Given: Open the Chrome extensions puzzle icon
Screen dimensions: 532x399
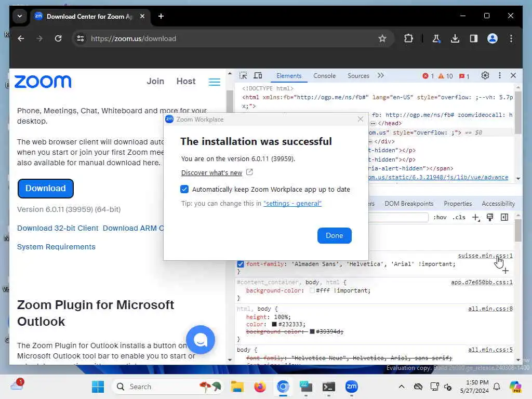Looking at the screenshot, I should (408, 38).
